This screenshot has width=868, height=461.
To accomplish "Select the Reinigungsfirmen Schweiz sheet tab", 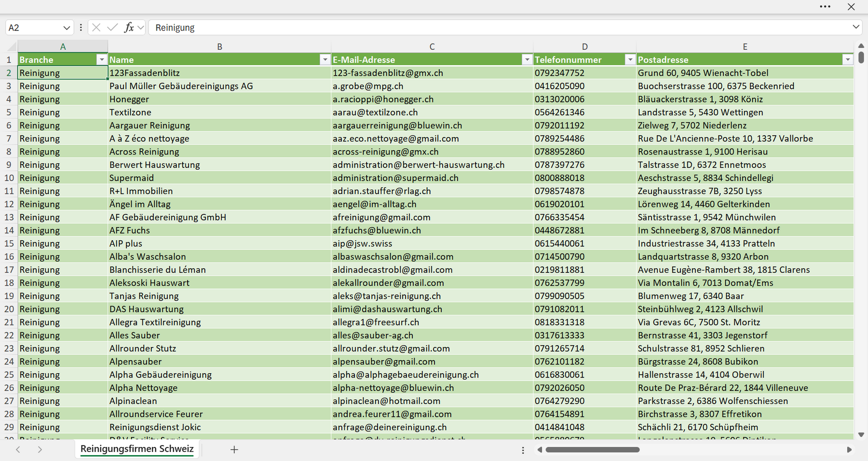I will [x=137, y=449].
